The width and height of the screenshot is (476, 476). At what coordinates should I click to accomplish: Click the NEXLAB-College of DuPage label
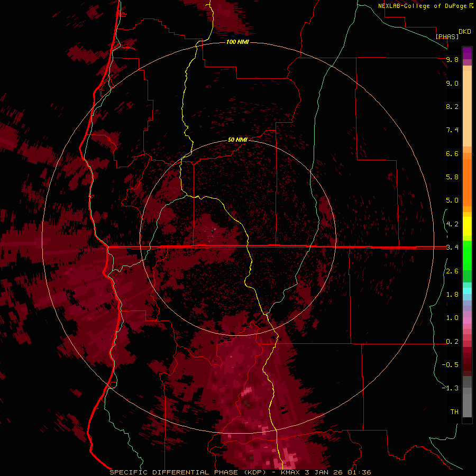pos(423,6)
